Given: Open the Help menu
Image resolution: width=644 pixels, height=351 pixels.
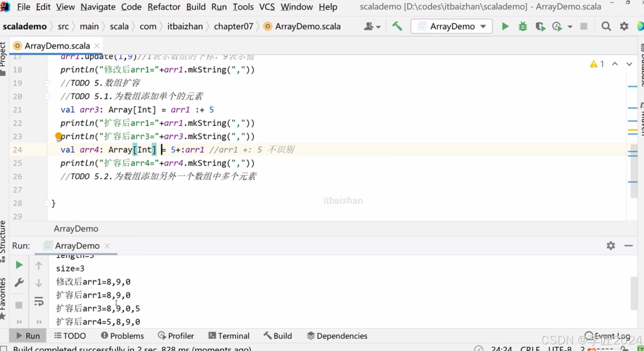Looking at the screenshot, I should click(328, 7).
